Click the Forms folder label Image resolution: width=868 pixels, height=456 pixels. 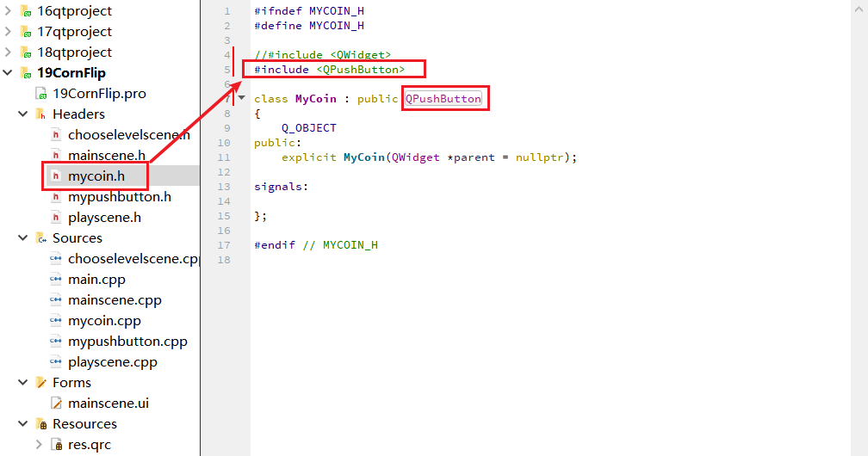point(72,382)
